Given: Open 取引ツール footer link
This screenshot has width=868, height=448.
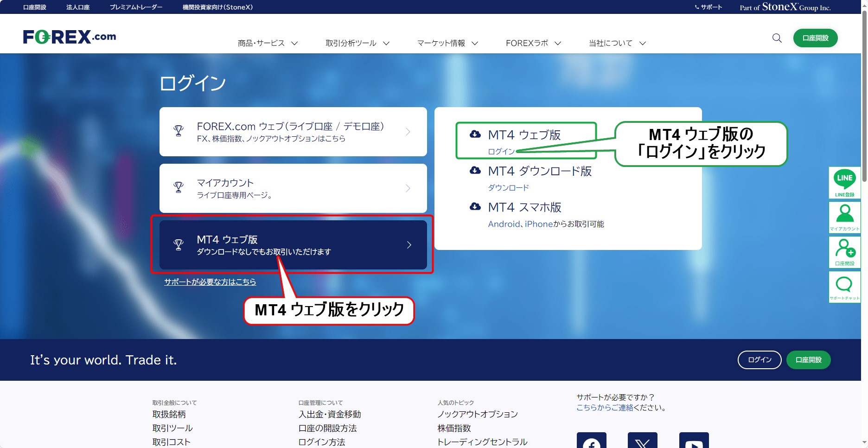Looking at the screenshot, I should click(172, 428).
